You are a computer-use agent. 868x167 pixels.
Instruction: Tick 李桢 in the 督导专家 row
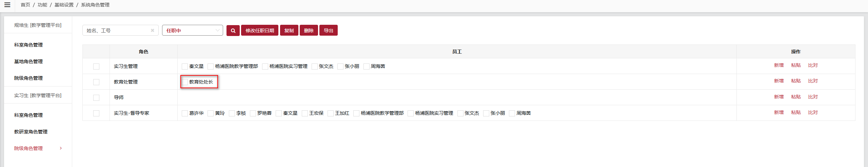232,113
